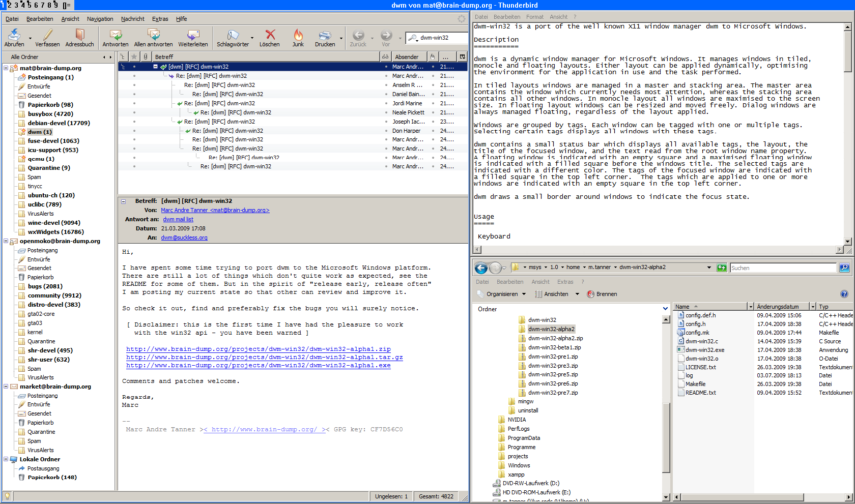Click the Explorer search magnifier button
The height and width of the screenshot is (504, 855).
pyautogui.click(x=844, y=268)
